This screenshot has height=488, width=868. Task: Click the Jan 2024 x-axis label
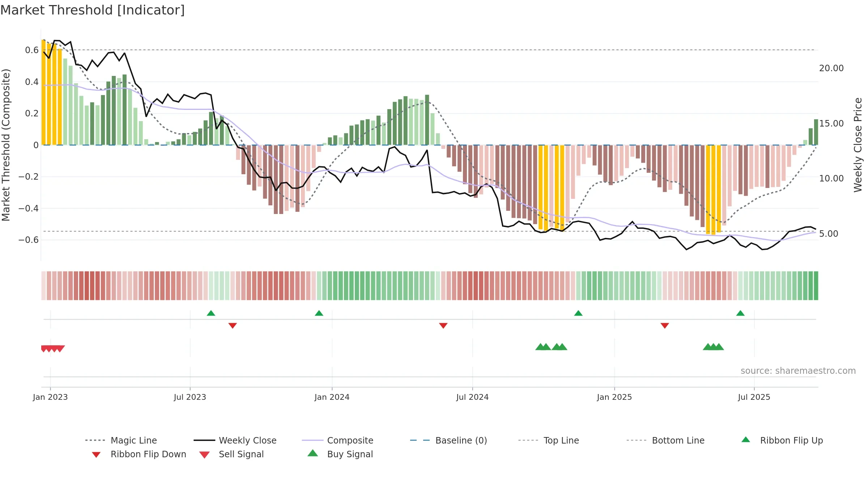[332, 397]
